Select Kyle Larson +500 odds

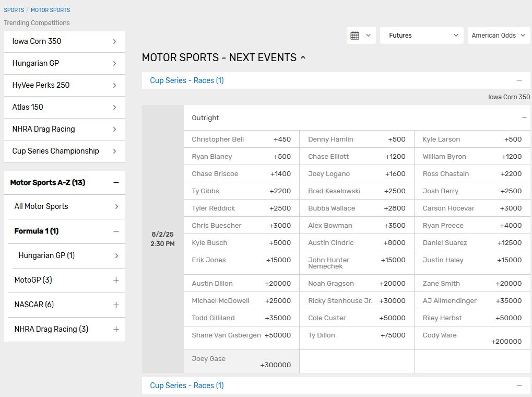(x=472, y=139)
